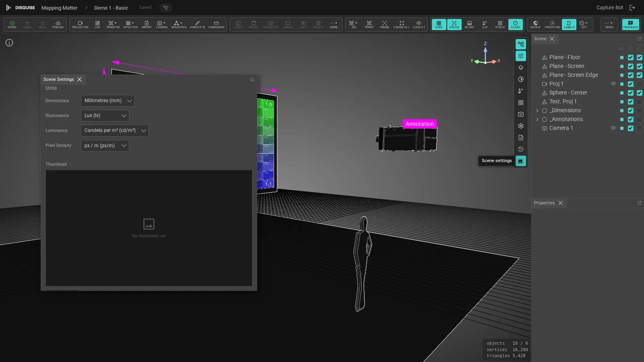
Task: Open the Primitive tool dropdown
Action: click(113, 25)
